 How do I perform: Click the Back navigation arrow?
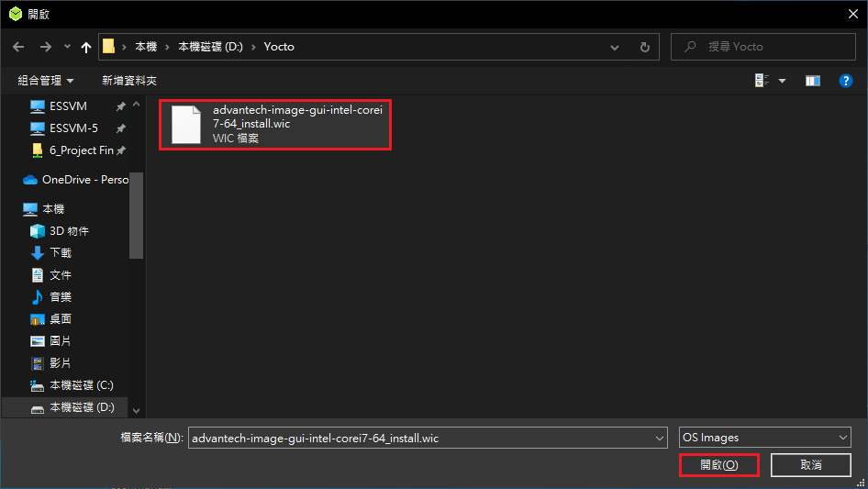tap(19, 47)
